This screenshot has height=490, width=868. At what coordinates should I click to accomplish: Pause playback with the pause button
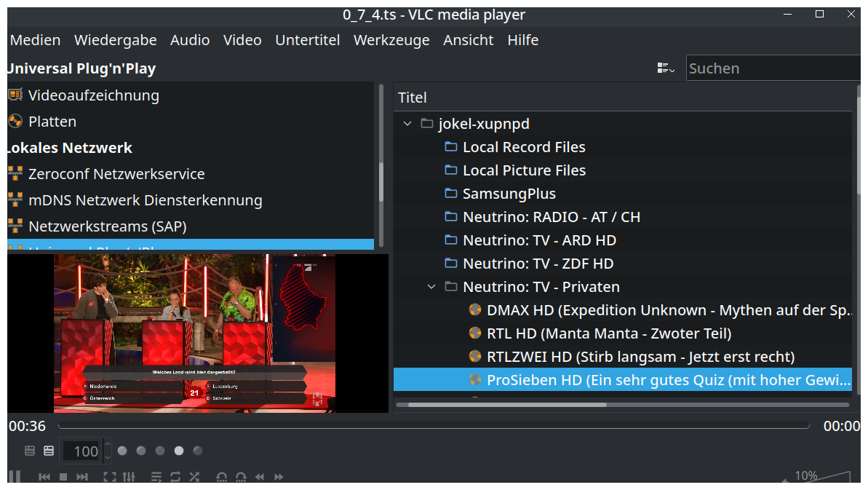click(14, 477)
